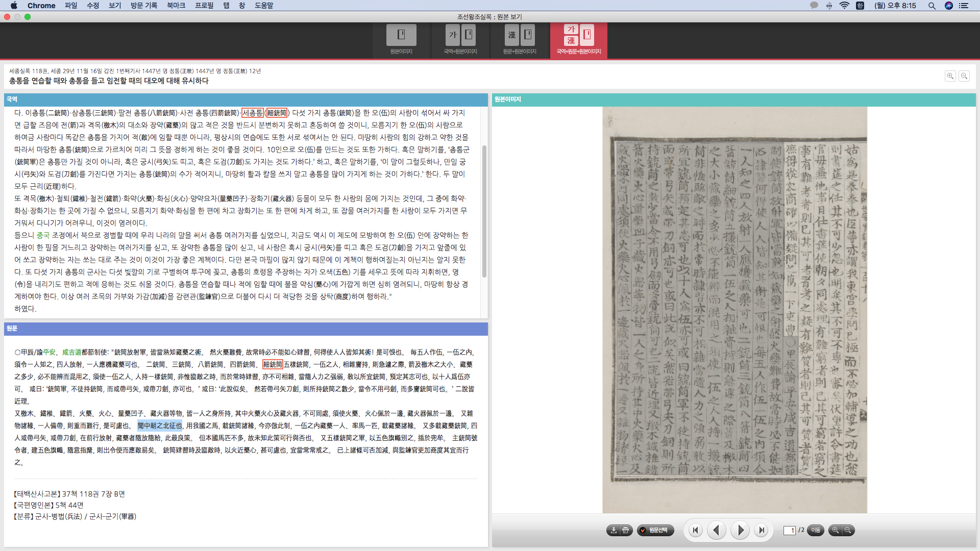This screenshot has width=980, height=551.
Task: Enlarge text with top-right magnifier plus icon
Action: (950, 76)
